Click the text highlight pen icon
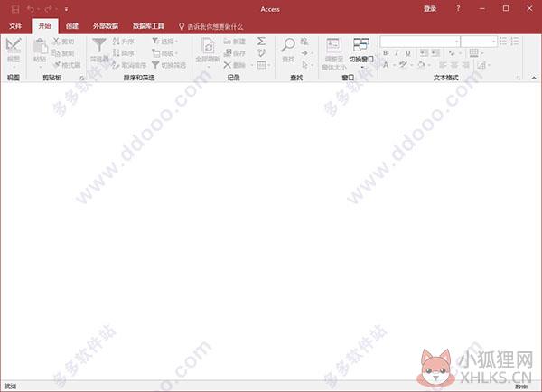Image resolution: width=542 pixels, height=392 pixels. click(x=403, y=65)
